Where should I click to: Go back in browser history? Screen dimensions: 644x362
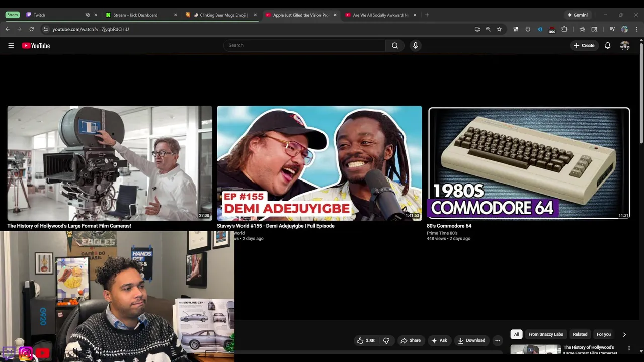pyautogui.click(x=8, y=29)
